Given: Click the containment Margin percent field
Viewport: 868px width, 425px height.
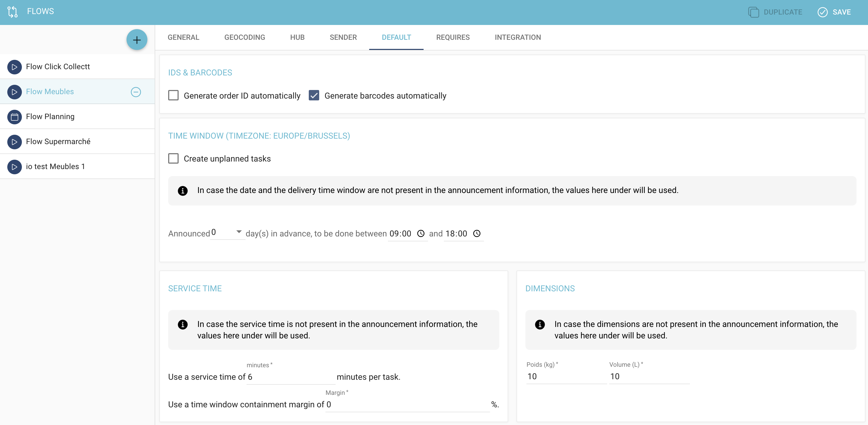Looking at the screenshot, I should coord(407,404).
